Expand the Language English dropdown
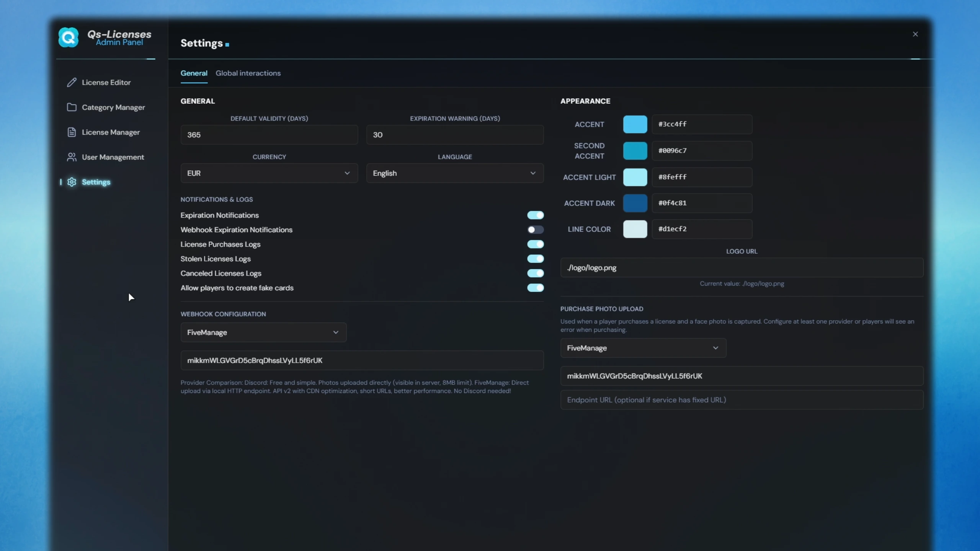The image size is (980, 551). point(455,173)
